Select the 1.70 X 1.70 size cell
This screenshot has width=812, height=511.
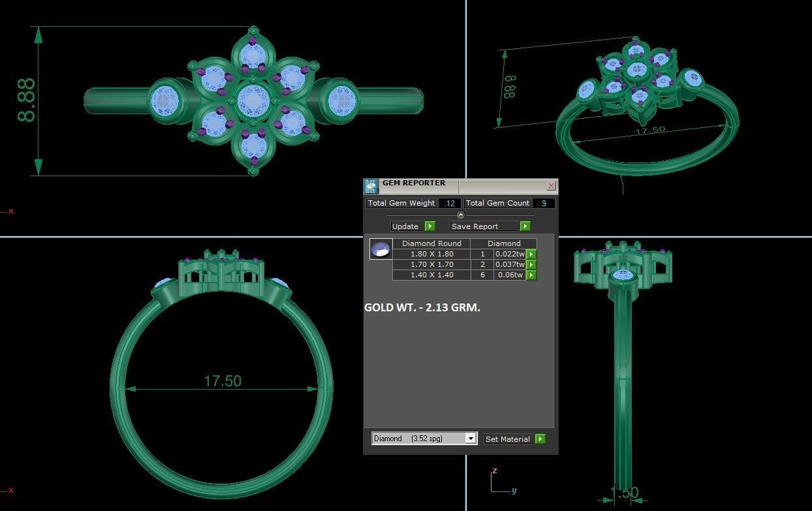coord(431,264)
